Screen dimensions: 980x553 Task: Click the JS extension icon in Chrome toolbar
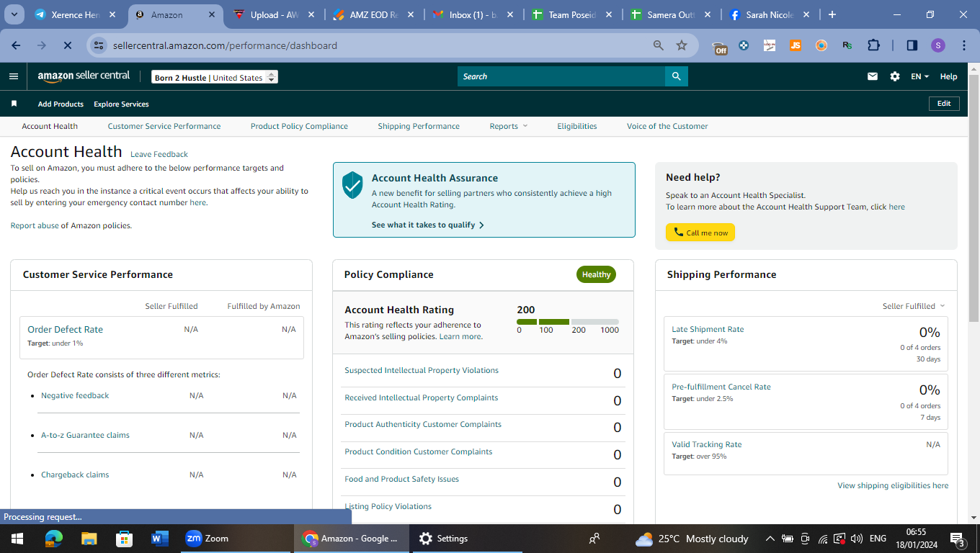[x=796, y=45]
